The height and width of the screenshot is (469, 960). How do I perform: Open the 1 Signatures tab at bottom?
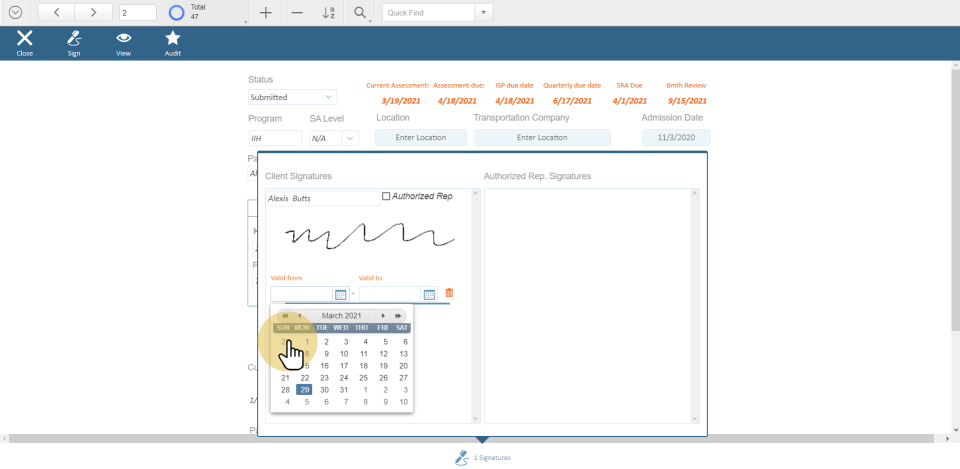pyautogui.click(x=482, y=457)
